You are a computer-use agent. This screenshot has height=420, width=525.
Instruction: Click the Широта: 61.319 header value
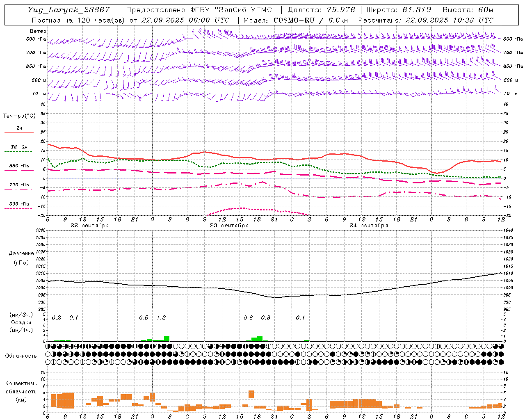tap(399, 10)
